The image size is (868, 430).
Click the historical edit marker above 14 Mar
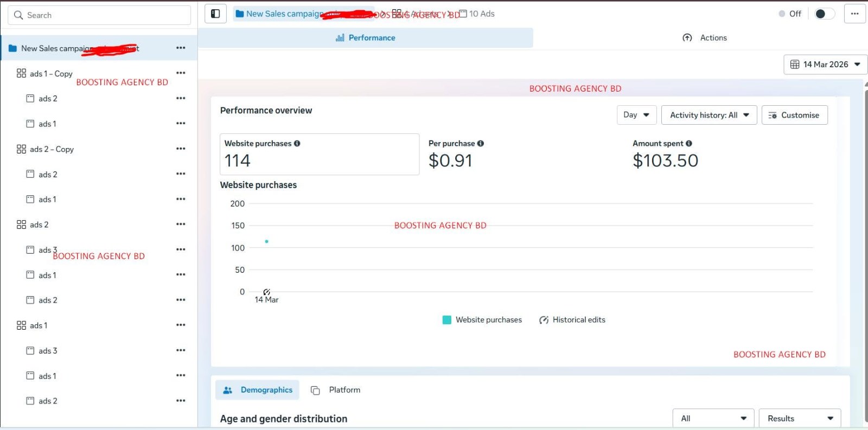(266, 292)
